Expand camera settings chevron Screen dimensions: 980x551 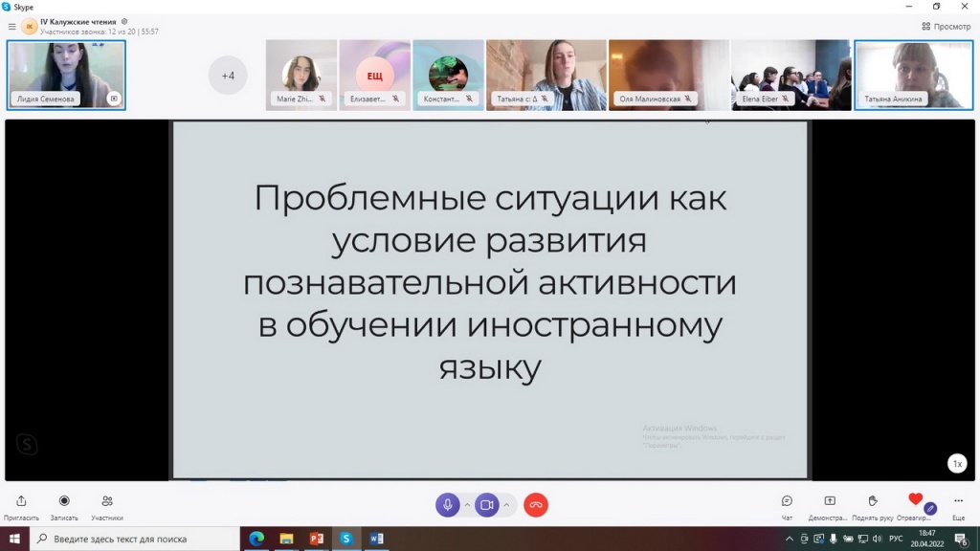coord(506,505)
